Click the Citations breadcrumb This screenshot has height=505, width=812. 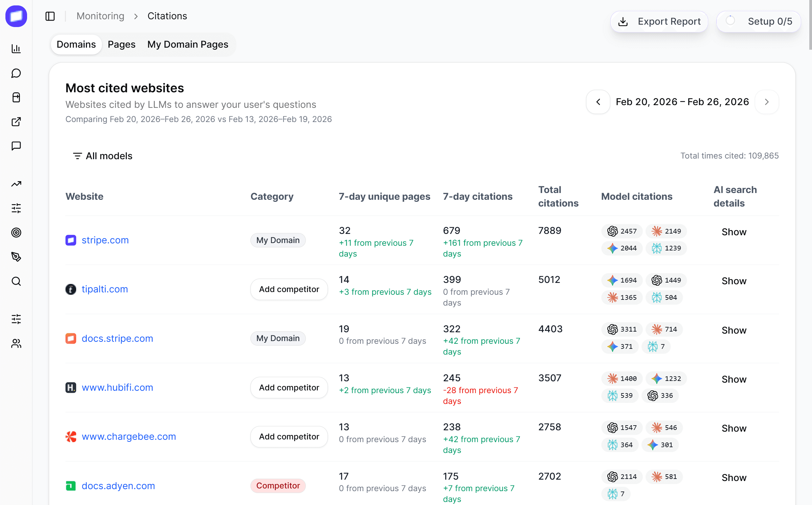pyautogui.click(x=167, y=16)
